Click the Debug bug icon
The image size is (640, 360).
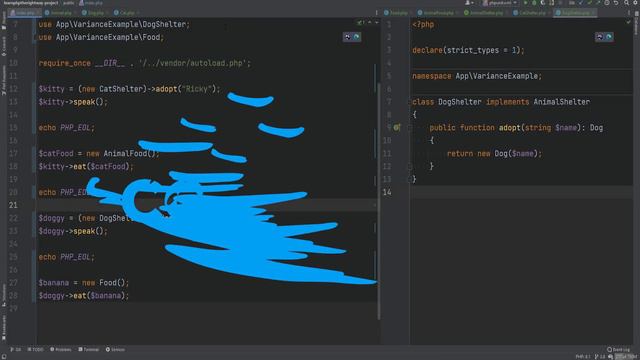click(x=534, y=3)
